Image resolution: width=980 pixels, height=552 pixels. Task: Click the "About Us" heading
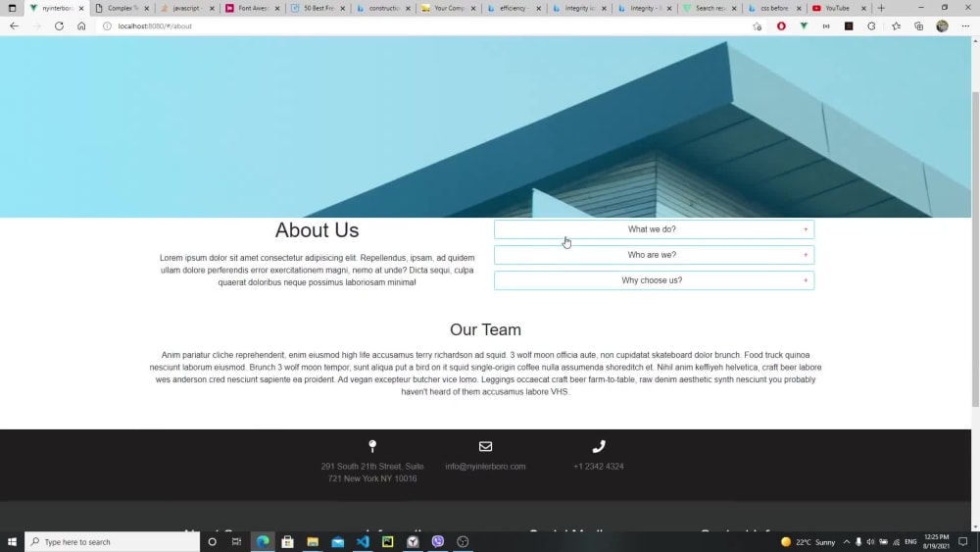click(317, 230)
